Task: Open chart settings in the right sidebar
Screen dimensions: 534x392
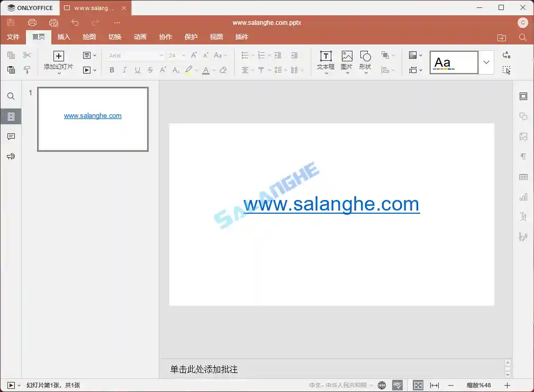Action: 523,196
